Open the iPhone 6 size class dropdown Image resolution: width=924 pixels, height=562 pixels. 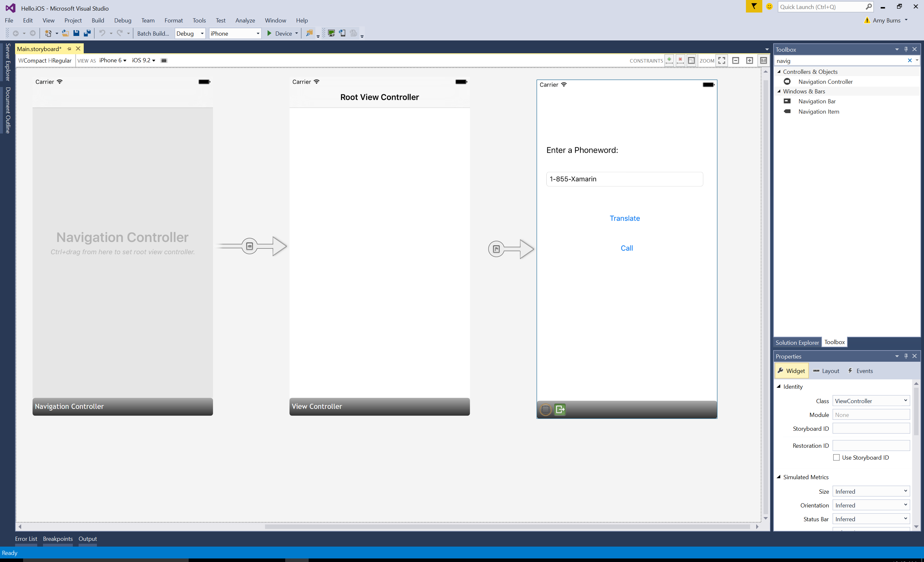click(114, 60)
